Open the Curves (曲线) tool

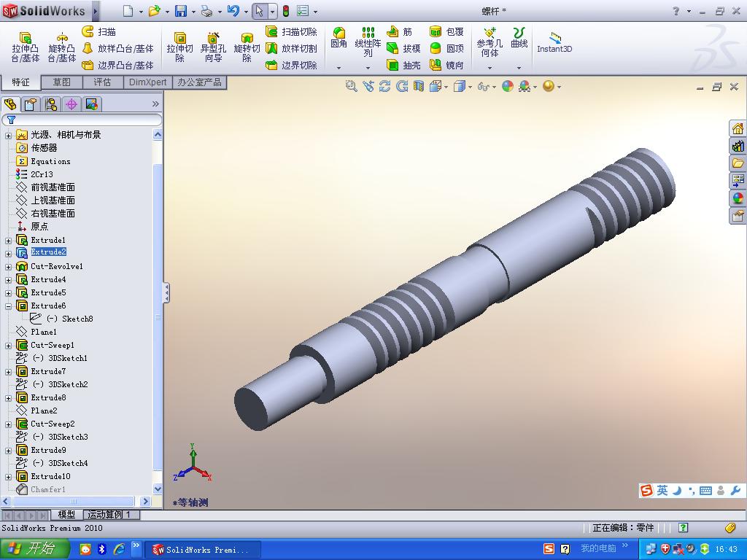point(519,38)
